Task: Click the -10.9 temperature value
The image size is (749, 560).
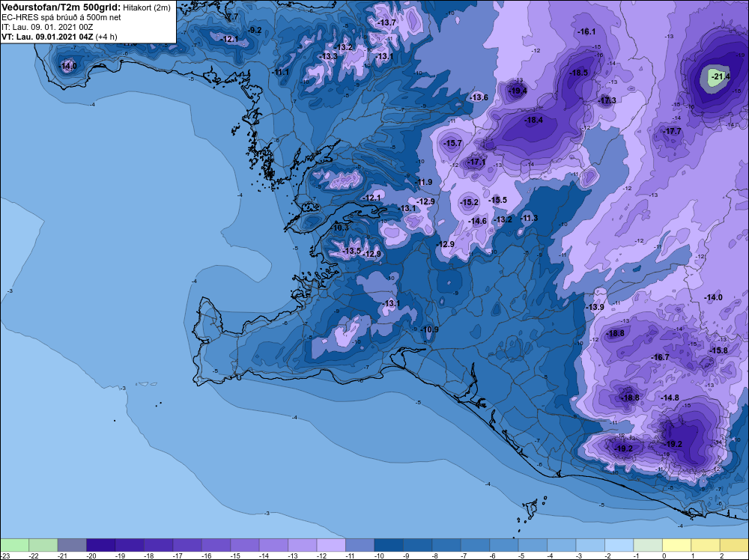Action: (429, 329)
